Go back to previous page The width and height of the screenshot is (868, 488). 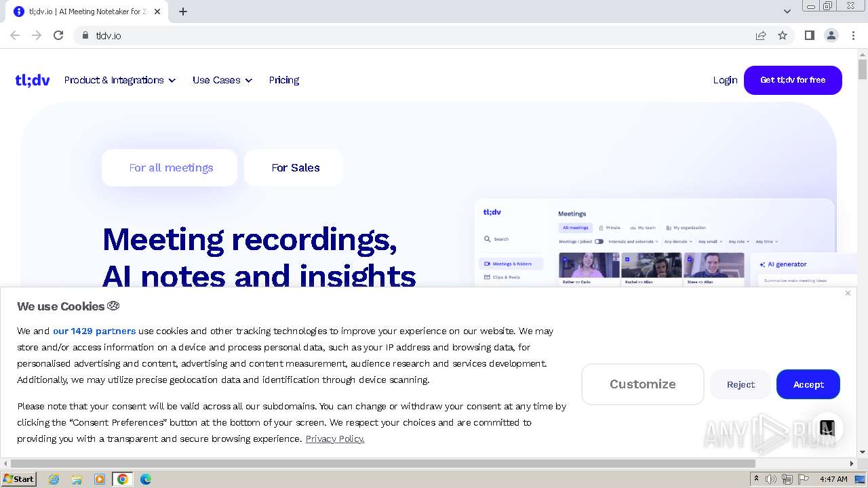click(x=15, y=35)
